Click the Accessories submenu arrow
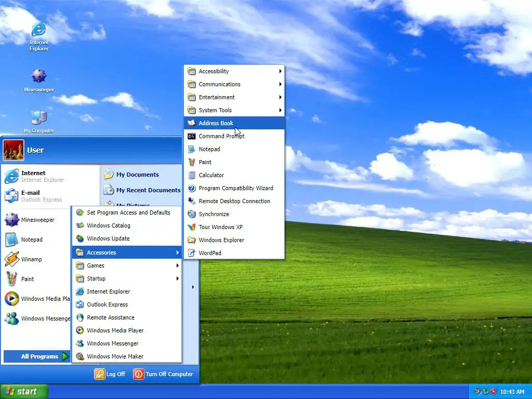Viewport: 532px width, 399px height. (178, 252)
